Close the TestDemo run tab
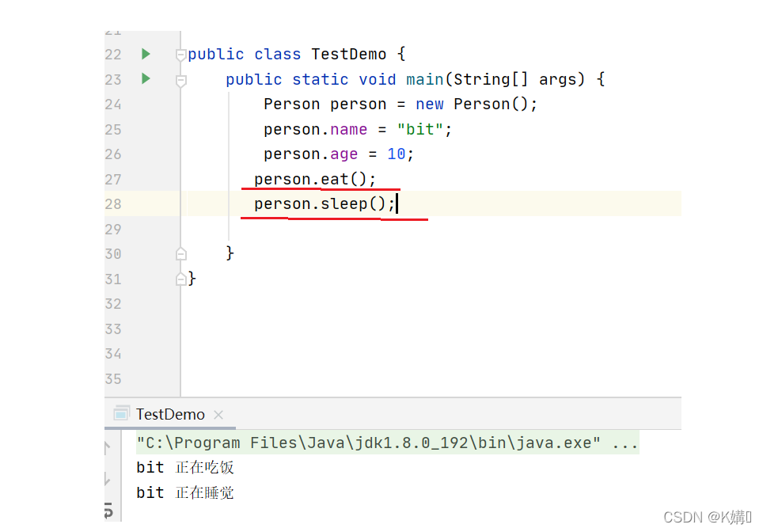The height and width of the screenshot is (532, 763). [218, 415]
